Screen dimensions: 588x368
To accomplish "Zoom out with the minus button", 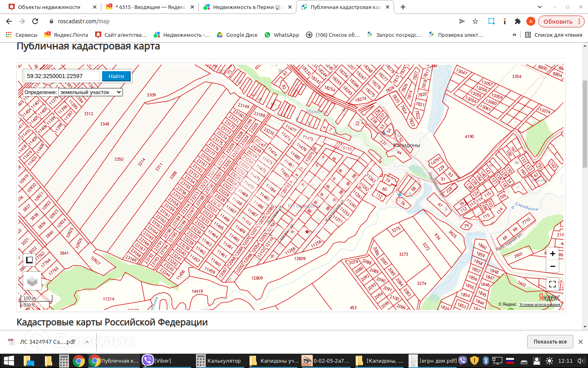I will 552,266.
